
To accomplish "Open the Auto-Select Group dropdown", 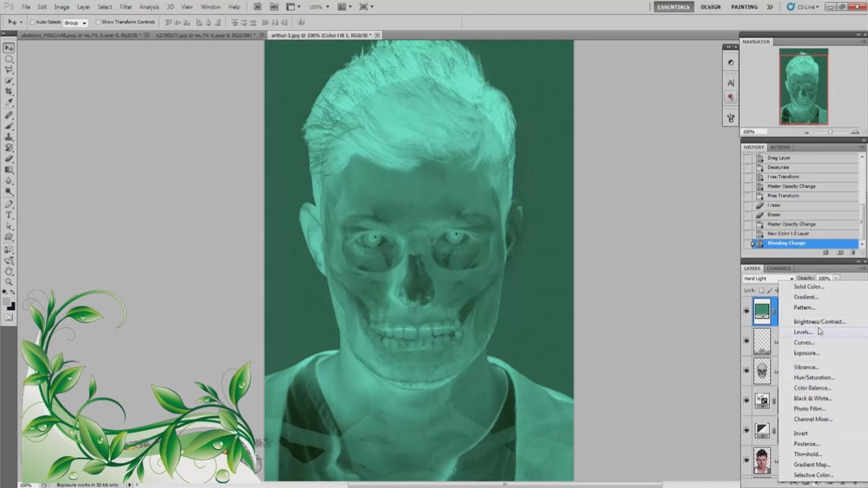I will [x=75, y=22].
